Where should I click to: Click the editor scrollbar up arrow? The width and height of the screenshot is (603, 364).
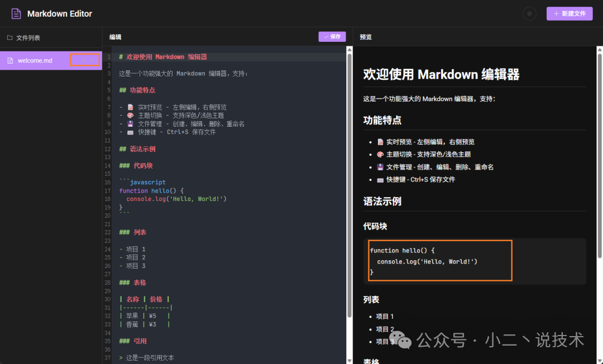point(349,50)
